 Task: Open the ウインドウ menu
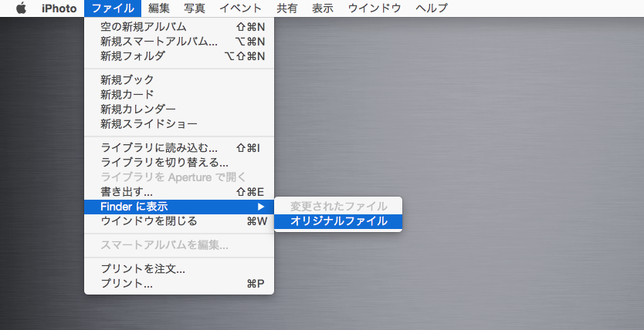click(375, 8)
